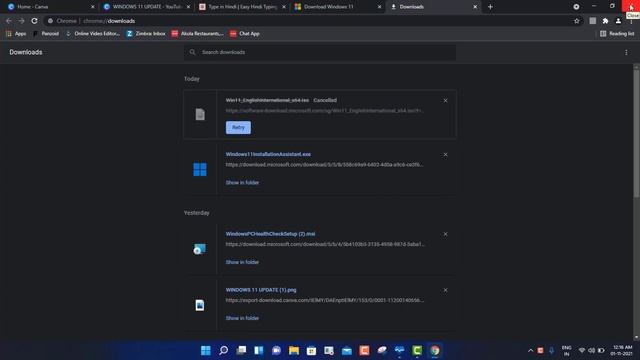Go forward to next page
640x360 pixels.
(x=22, y=21)
